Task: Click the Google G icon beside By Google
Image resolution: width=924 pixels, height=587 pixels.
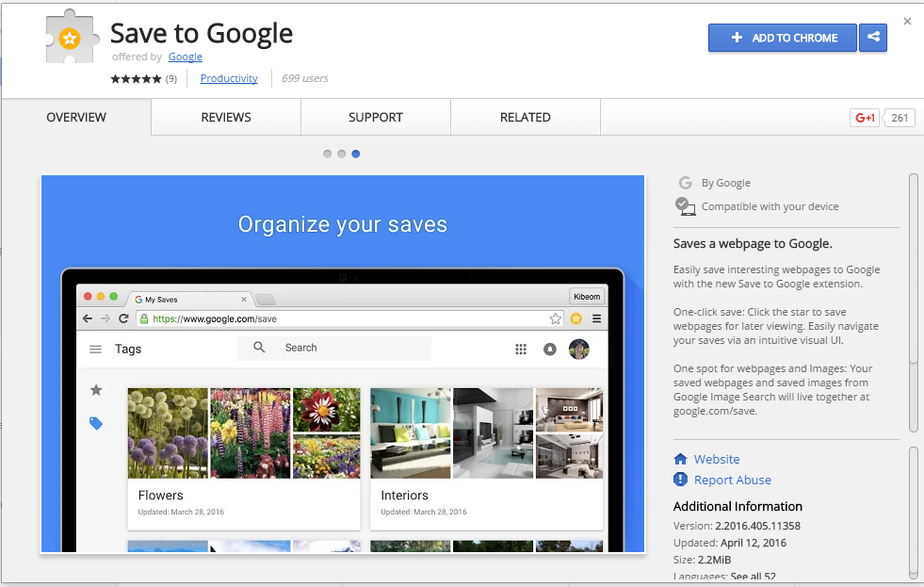Action: point(685,183)
